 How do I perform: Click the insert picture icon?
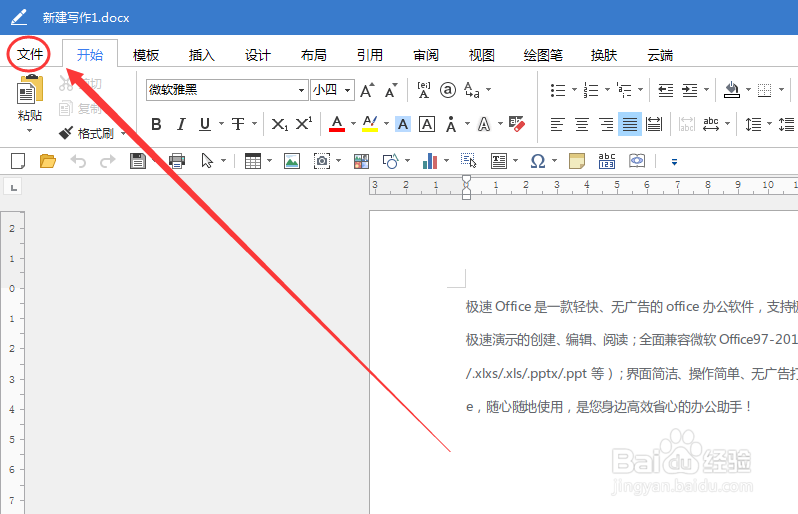click(x=292, y=161)
